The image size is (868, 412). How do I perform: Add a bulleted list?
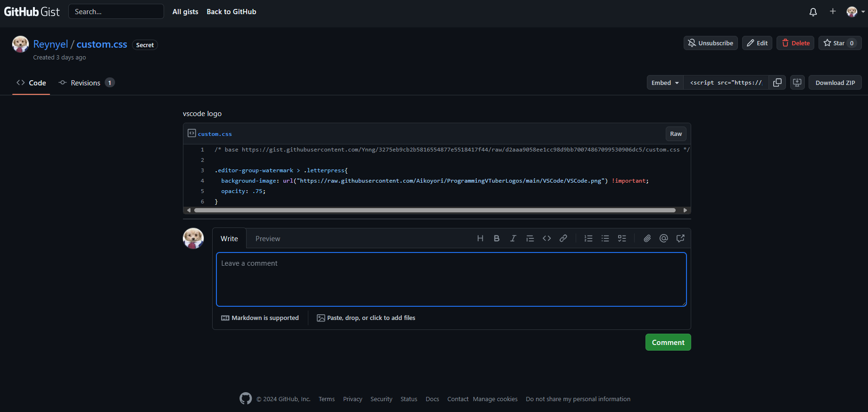(x=605, y=238)
